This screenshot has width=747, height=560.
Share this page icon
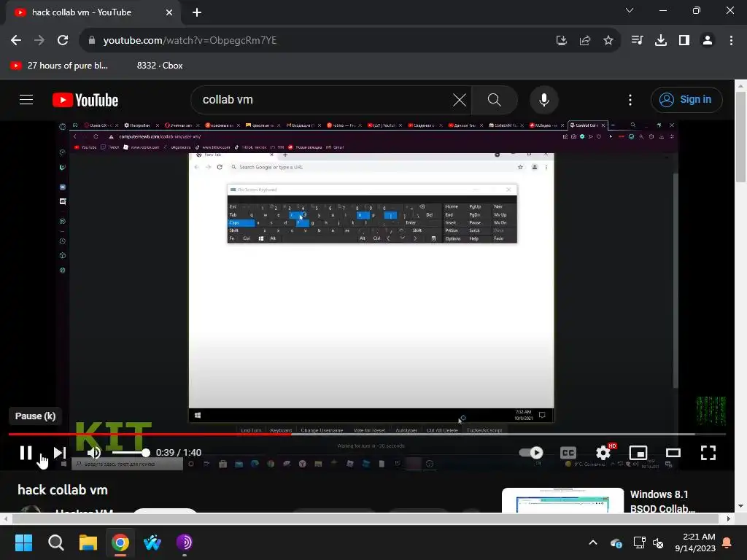(585, 41)
